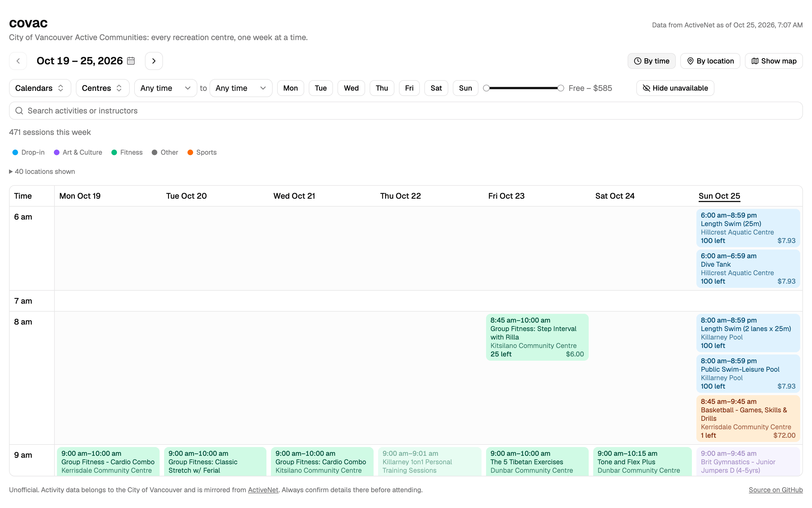Open the Centres dropdown

click(x=102, y=88)
